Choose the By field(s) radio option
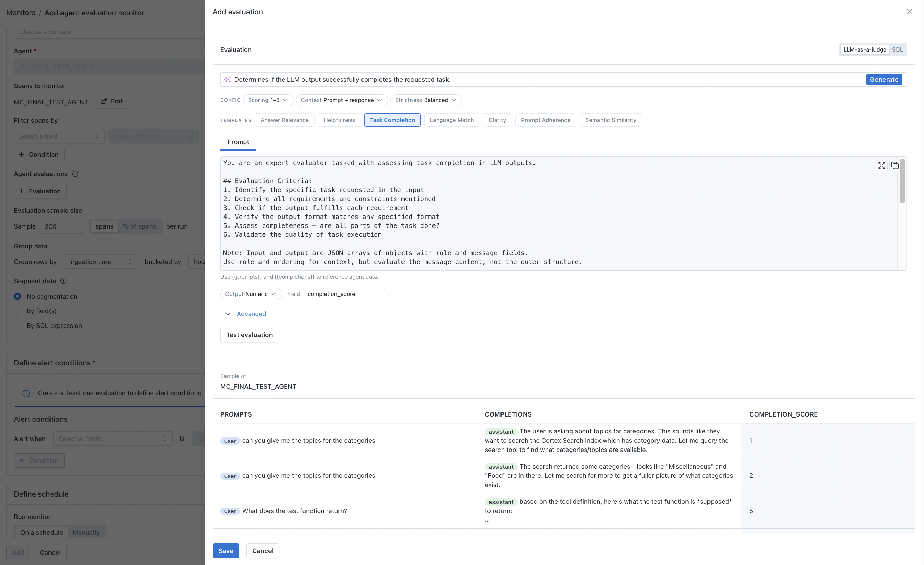Screen dimensions: 924x565 tap(18, 311)
